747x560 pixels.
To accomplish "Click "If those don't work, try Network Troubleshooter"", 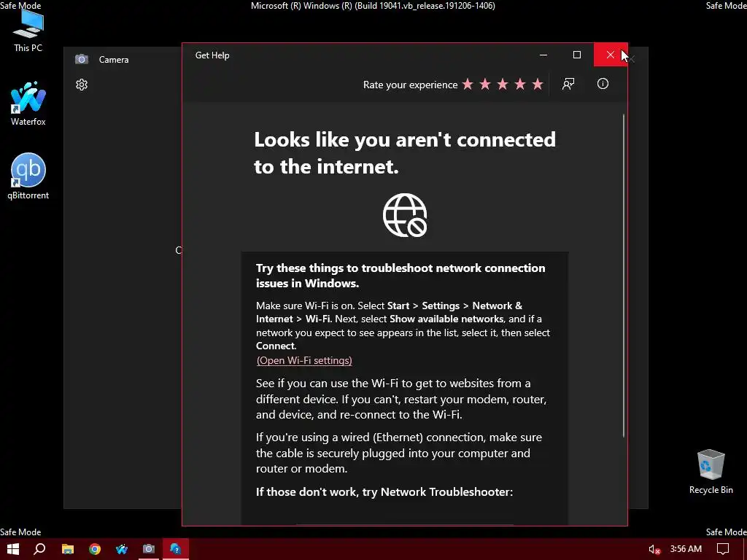I will click(x=384, y=492).
